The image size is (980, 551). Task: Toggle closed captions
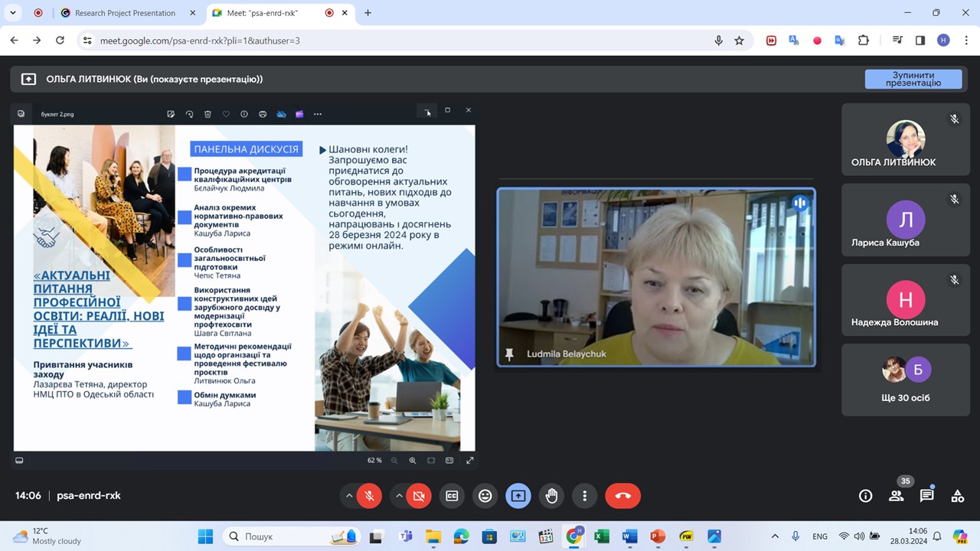coord(452,496)
